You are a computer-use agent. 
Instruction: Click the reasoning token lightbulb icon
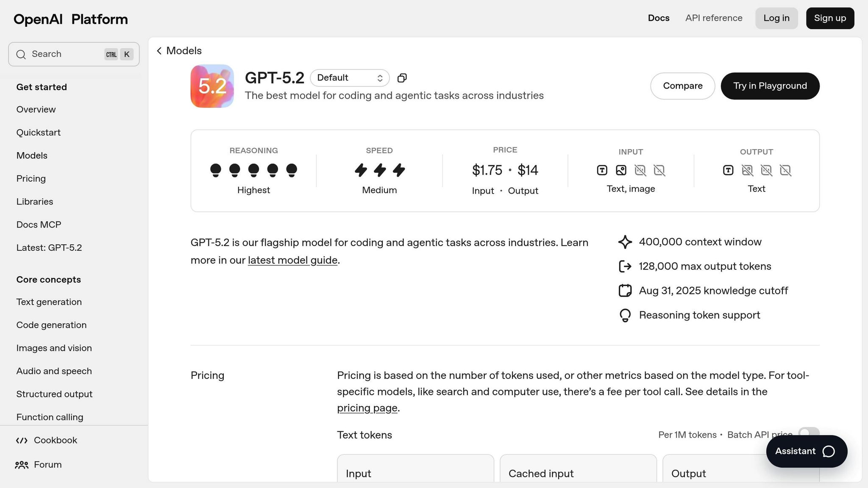pyautogui.click(x=625, y=316)
